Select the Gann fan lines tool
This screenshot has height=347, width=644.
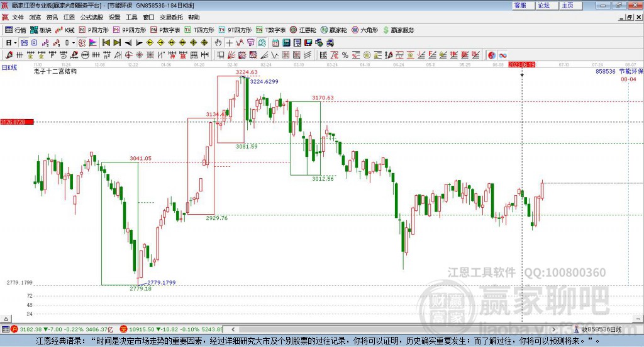(x=231, y=55)
